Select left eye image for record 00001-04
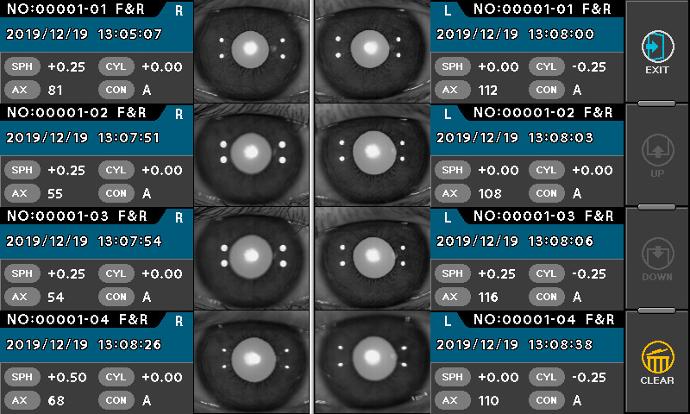 pos(372,361)
